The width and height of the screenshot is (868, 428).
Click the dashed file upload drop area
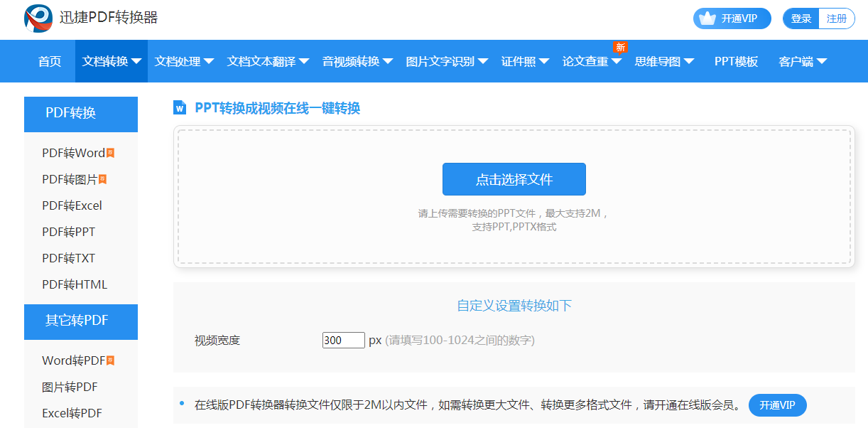click(x=514, y=197)
